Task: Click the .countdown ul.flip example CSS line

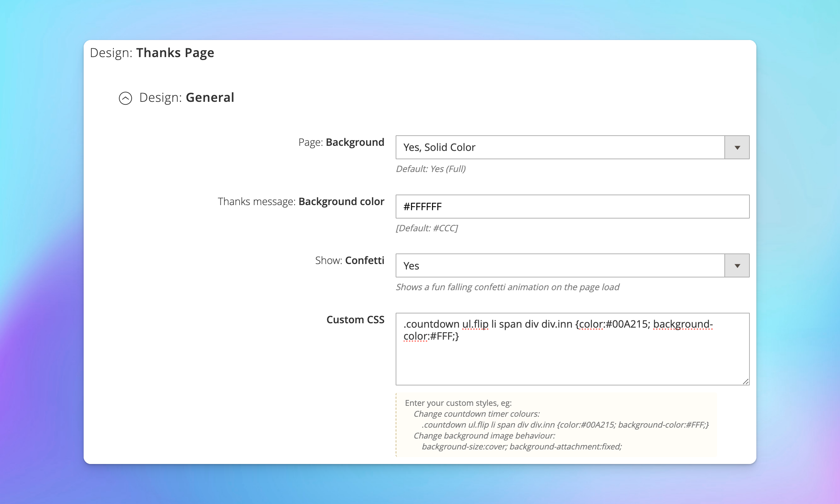Action: 565,425
